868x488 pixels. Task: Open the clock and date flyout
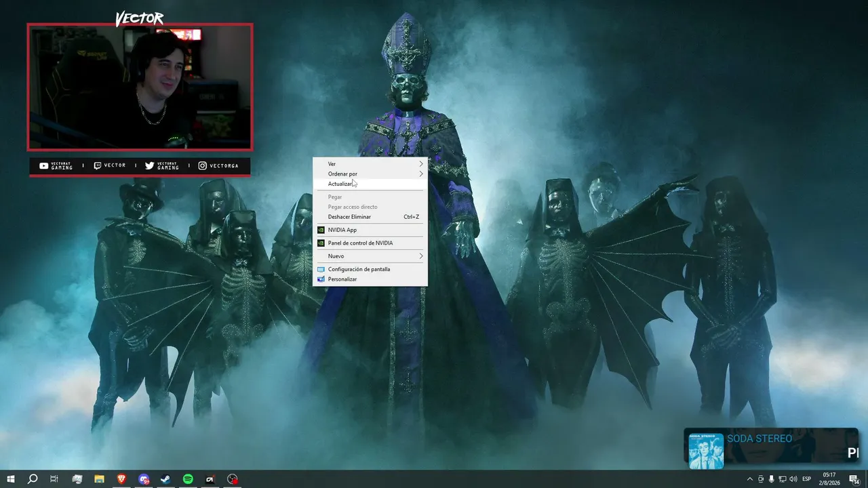coord(829,479)
